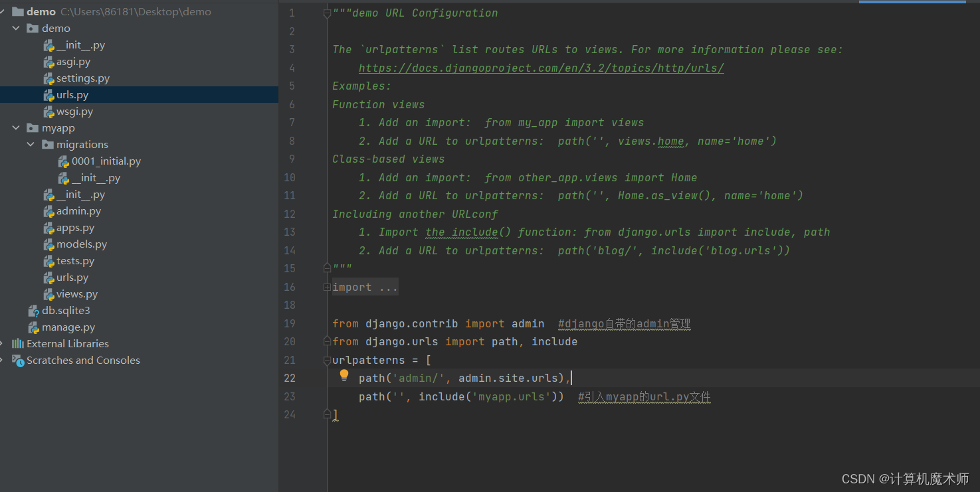This screenshot has width=980, height=492.
Task: Collapse the myapp folder chevron
Action: pyautogui.click(x=16, y=128)
